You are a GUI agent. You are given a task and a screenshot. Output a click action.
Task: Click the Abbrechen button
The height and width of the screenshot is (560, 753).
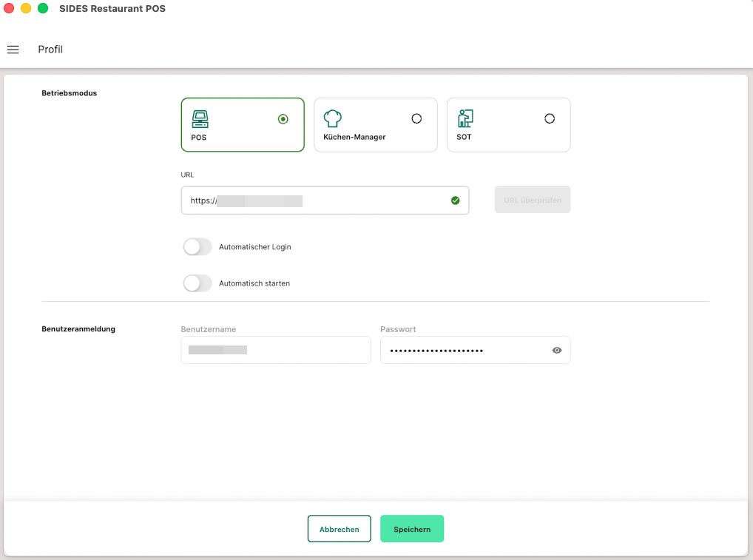tap(340, 529)
